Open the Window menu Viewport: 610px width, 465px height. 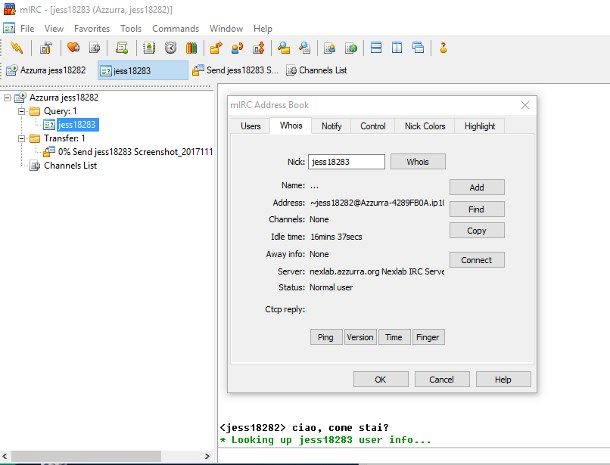point(226,28)
